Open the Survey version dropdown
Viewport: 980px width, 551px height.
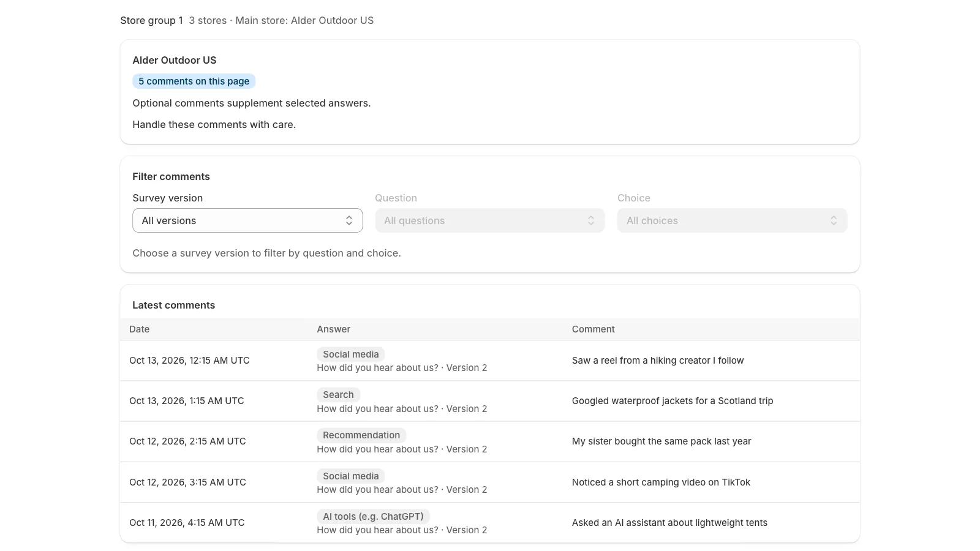click(x=247, y=220)
